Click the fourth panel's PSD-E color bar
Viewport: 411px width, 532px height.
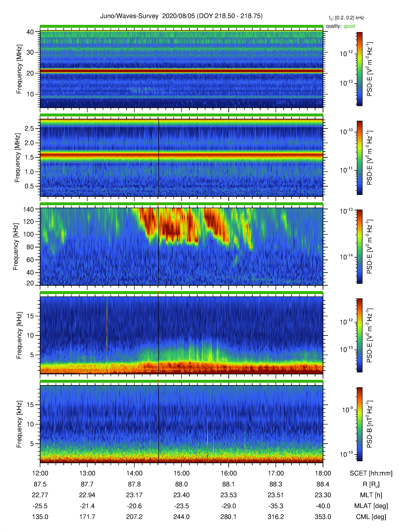360,335
